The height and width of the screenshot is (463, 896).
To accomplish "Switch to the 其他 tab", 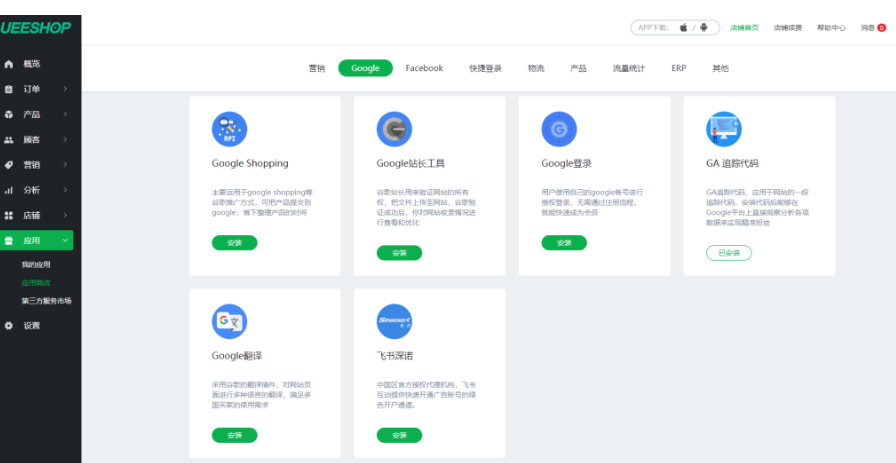I will (x=721, y=68).
